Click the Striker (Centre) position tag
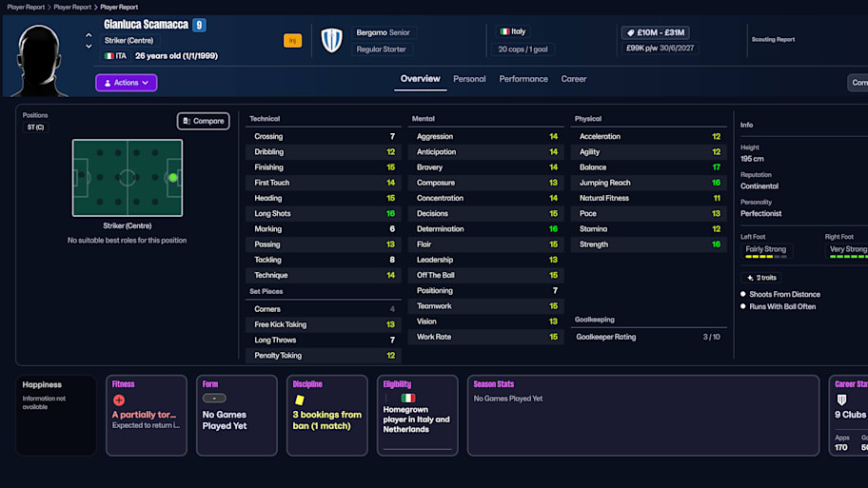Image resolution: width=868 pixels, height=488 pixels. [129, 40]
